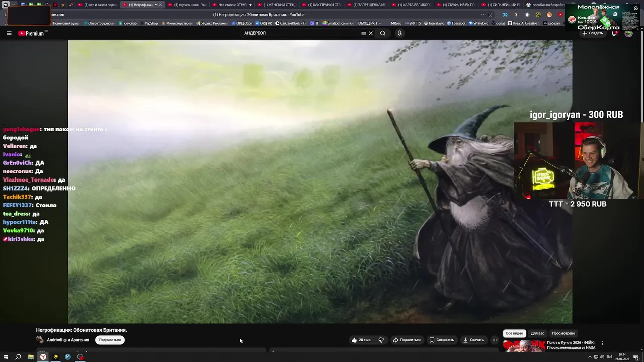
Task: Open the Кинолаб bookmark
Action: (x=127, y=23)
